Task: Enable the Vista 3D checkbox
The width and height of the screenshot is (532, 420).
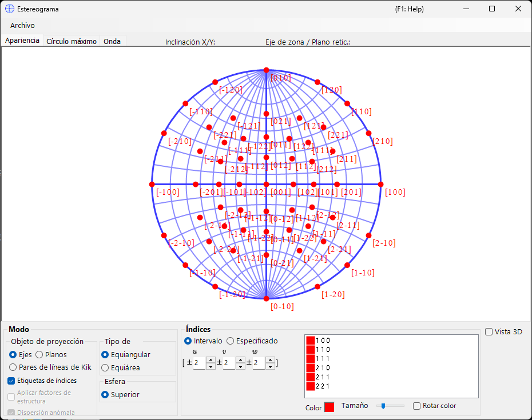Action: click(489, 332)
